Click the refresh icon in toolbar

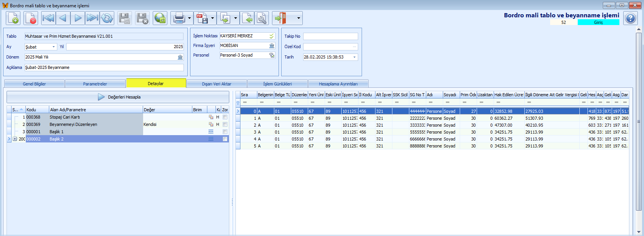point(107,18)
